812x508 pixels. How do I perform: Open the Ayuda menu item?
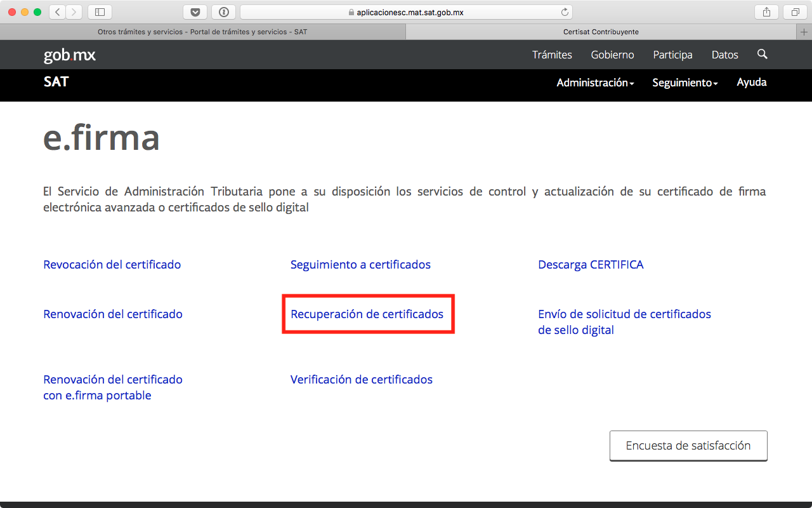click(752, 82)
